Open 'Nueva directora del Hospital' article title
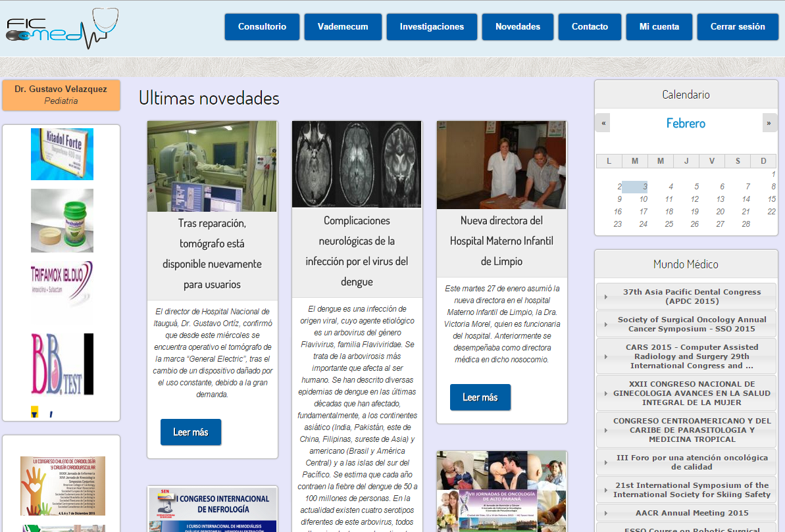This screenshot has height=532, width=785. point(501,241)
